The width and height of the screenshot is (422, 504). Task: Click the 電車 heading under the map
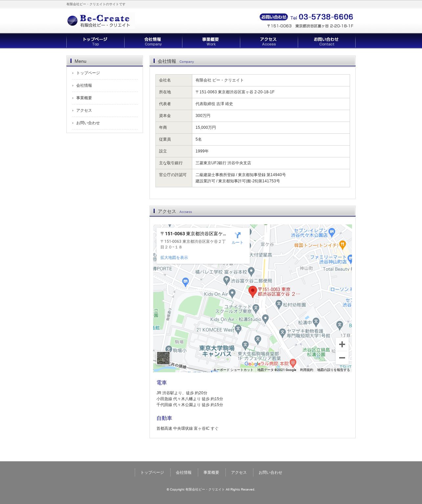point(162,383)
